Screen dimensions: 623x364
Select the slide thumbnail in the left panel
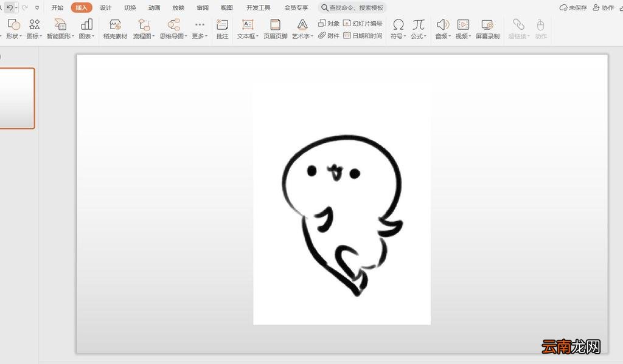16,98
